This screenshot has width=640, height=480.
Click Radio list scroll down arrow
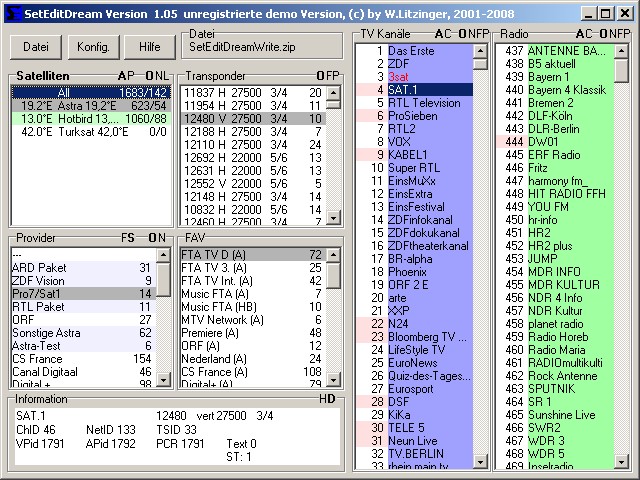pyautogui.click(x=621, y=462)
